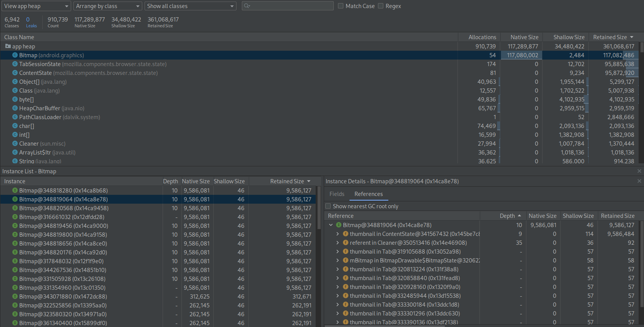Image resolution: width=644 pixels, height=327 pixels.
Task: Sort references by Depth column header
Action: [503, 216]
